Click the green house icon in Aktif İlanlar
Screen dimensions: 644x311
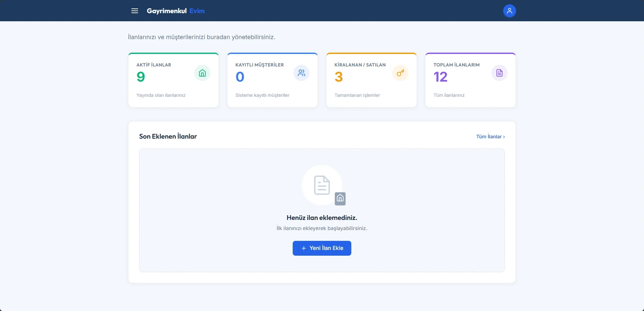point(202,73)
